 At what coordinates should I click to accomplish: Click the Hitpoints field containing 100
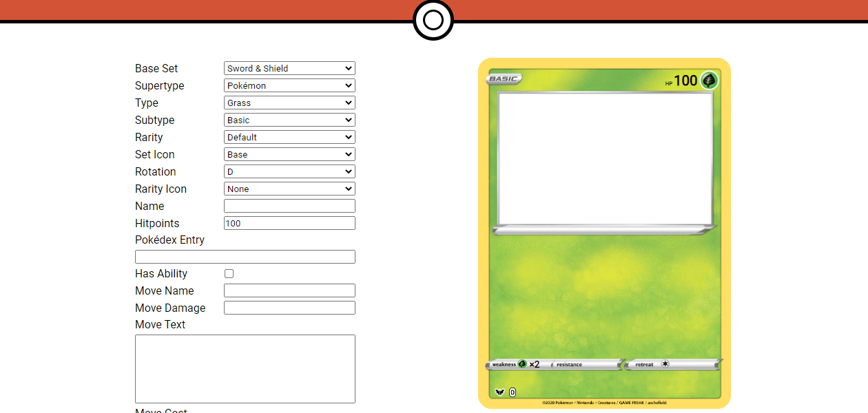tap(289, 223)
